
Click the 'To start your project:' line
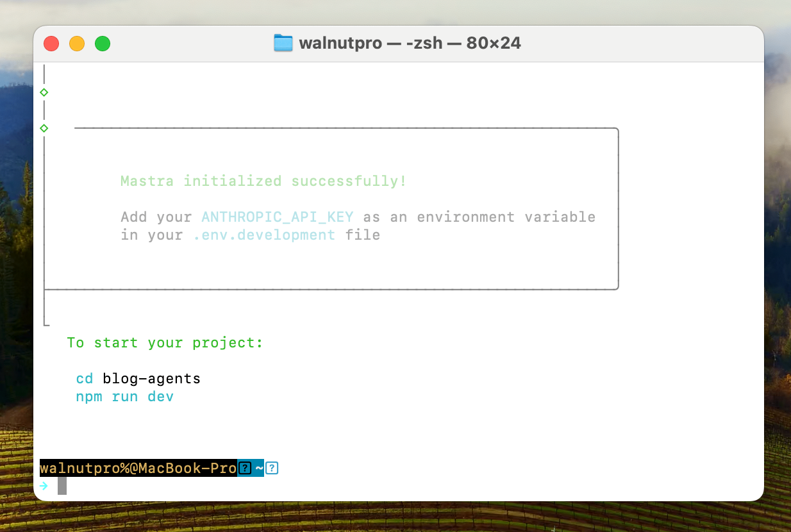click(x=165, y=343)
